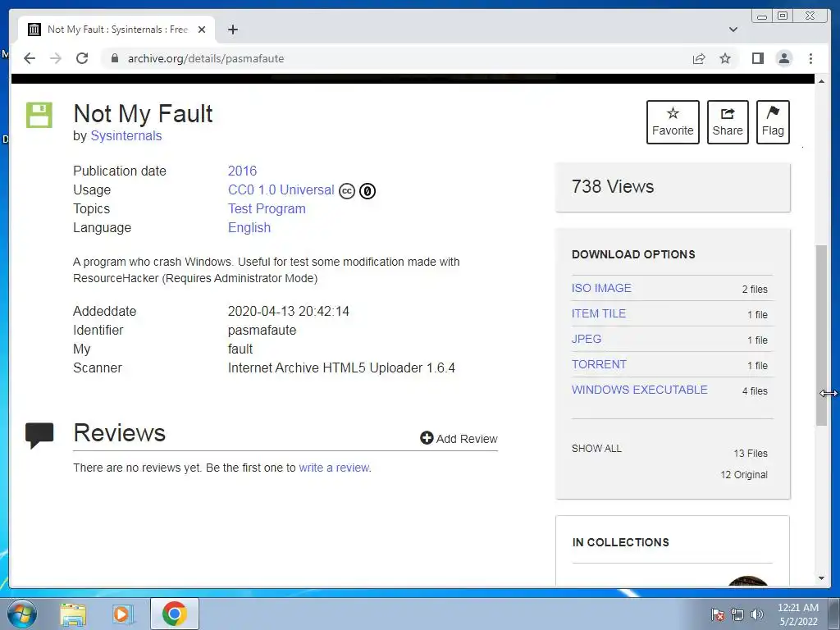The height and width of the screenshot is (630, 840).
Task: Click the Reviews speech bubble icon
Action: [39, 435]
